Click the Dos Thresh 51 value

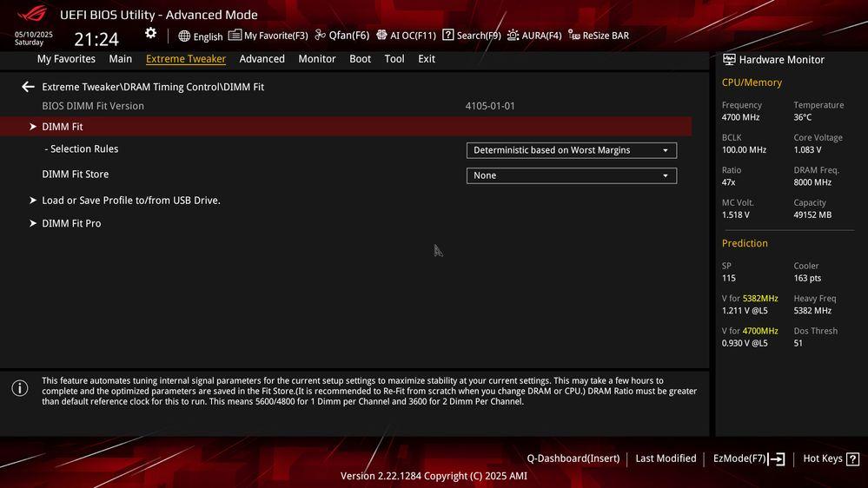[798, 344]
